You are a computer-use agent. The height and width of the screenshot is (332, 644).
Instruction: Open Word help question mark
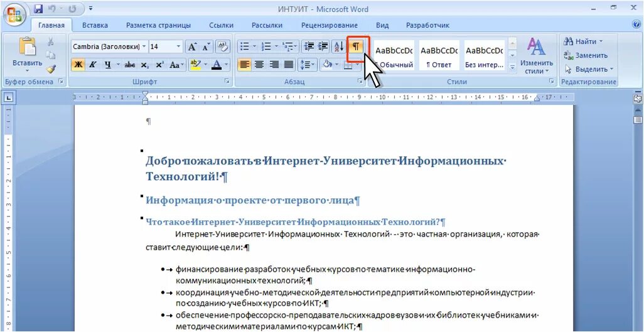click(636, 24)
